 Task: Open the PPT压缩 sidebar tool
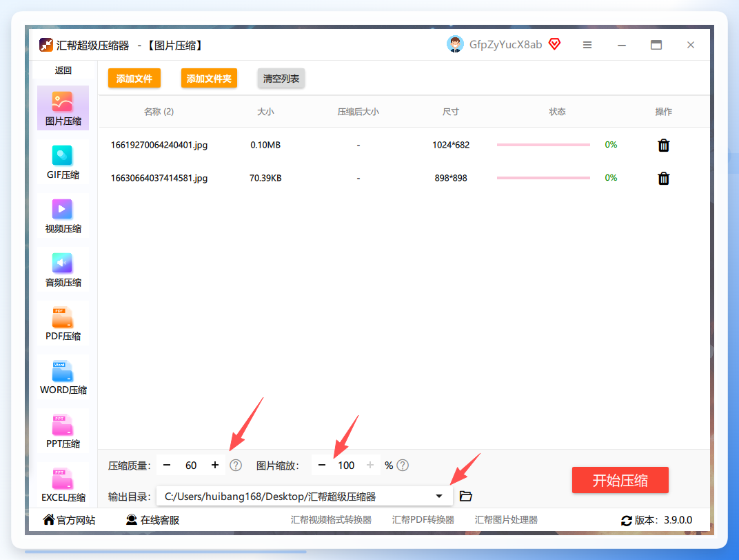pyautogui.click(x=63, y=430)
